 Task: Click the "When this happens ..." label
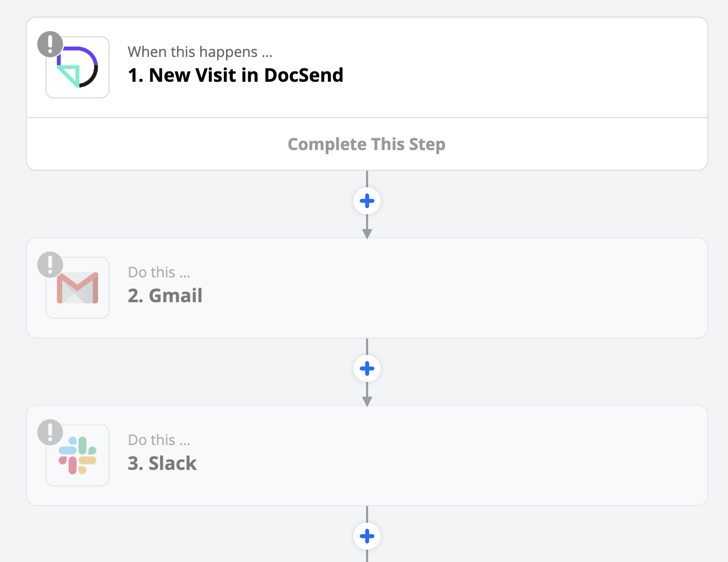(x=200, y=52)
